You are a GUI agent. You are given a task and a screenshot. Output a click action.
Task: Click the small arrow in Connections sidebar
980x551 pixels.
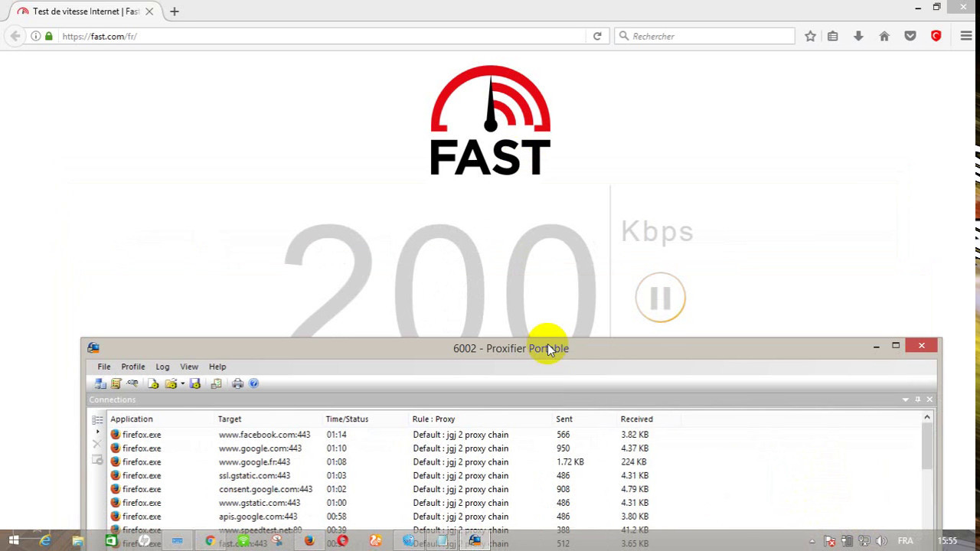click(97, 432)
